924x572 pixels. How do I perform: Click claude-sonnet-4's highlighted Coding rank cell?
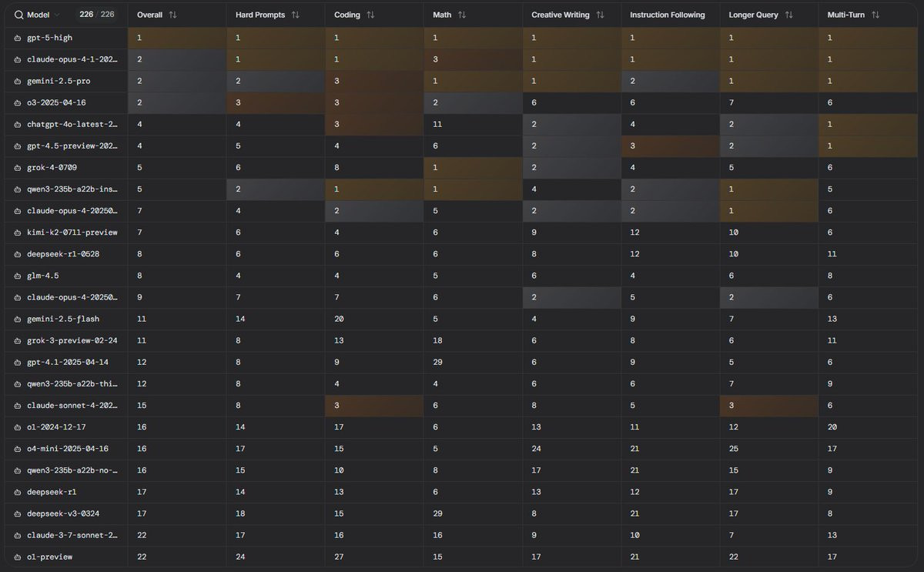[x=374, y=405]
